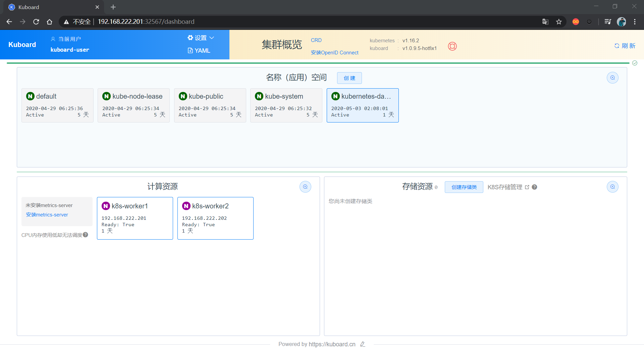Viewport: 644px width, 349px height.
Task: Click the browser forward arrow
Action: pos(22,22)
